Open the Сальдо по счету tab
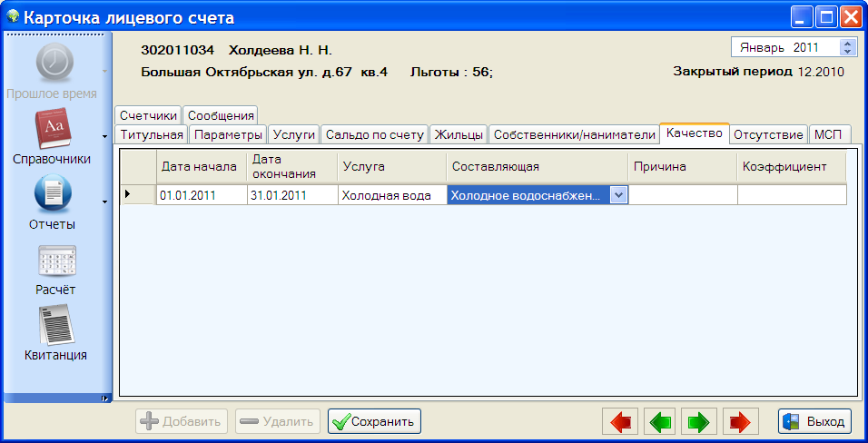Viewport: 868px width, 443px height. point(375,134)
